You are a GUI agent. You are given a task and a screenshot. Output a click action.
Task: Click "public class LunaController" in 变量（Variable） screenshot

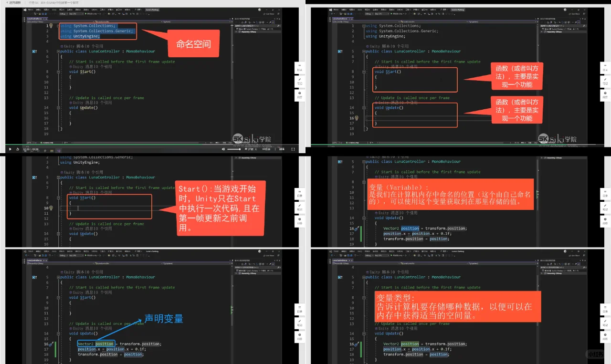tap(395, 162)
